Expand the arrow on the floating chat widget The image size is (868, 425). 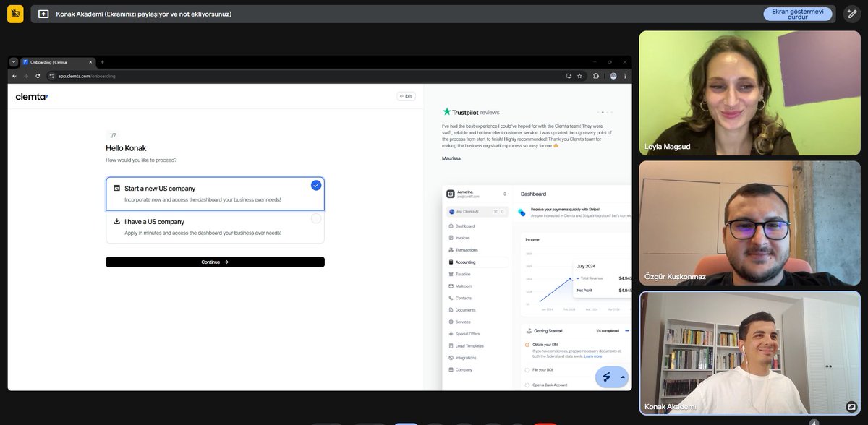pyautogui.click(x=622, y=377)
